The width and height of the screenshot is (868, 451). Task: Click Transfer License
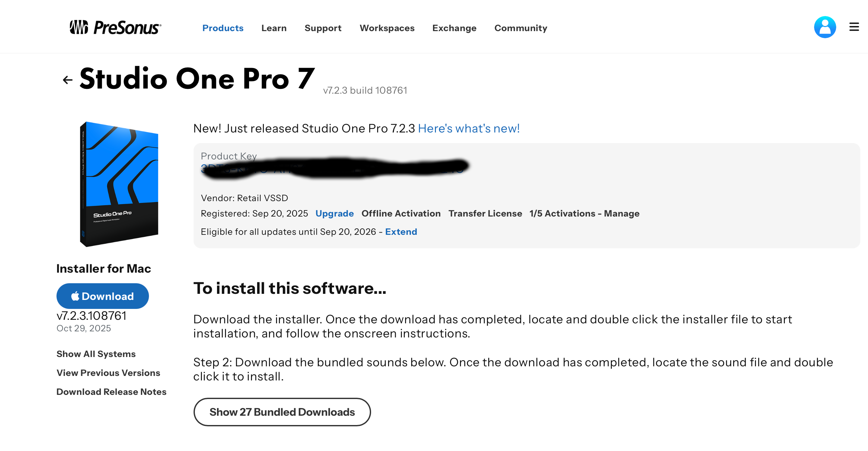point(485,213)
